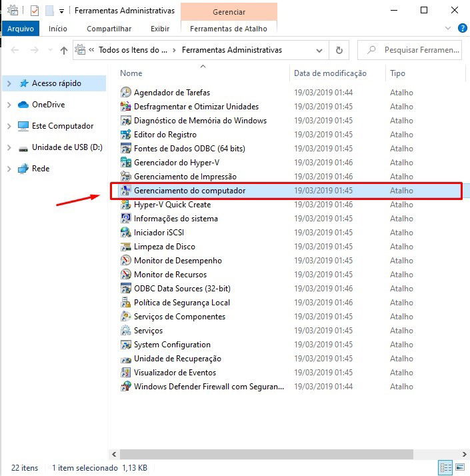Expand the Acesso rápido tree node

(9, 83)
